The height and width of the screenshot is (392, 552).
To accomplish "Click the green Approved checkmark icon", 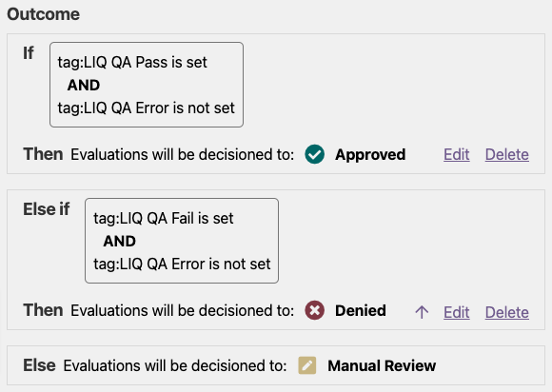I will click(315, 154).
